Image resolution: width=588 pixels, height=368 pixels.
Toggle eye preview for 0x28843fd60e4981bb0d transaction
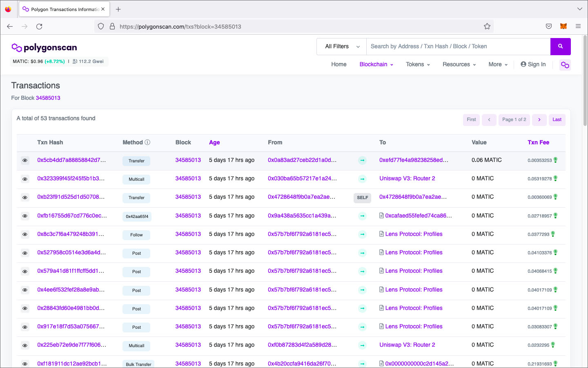pos(25,308)
